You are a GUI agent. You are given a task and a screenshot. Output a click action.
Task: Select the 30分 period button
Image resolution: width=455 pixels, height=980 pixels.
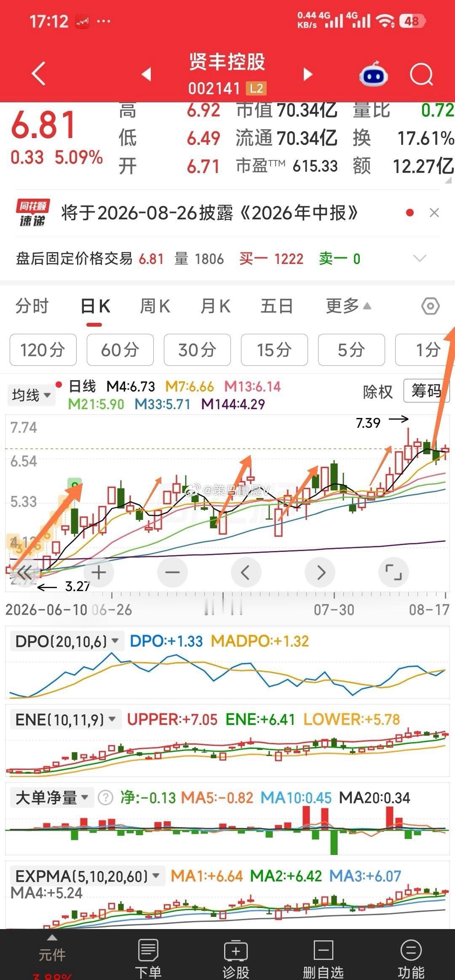197,350
